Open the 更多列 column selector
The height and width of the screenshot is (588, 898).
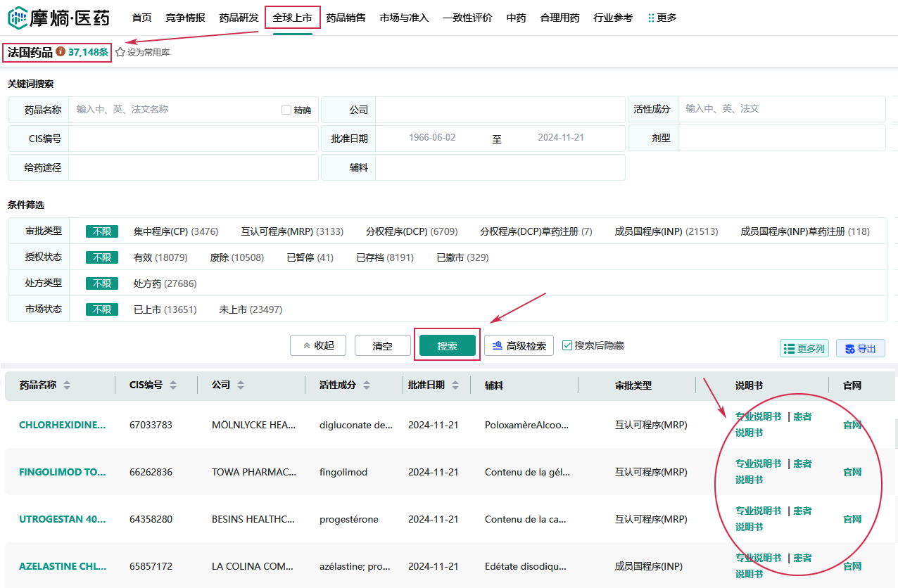(803, 348)
